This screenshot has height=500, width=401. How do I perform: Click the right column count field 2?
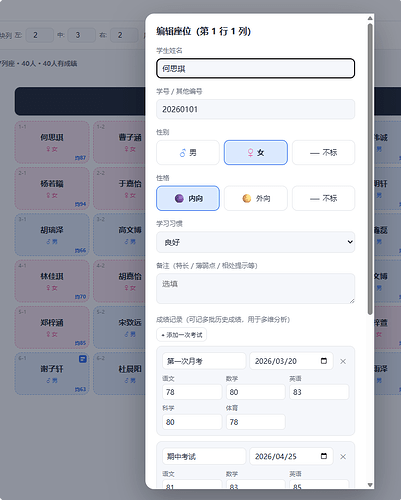pyautogui.click(x=124, y=35)
